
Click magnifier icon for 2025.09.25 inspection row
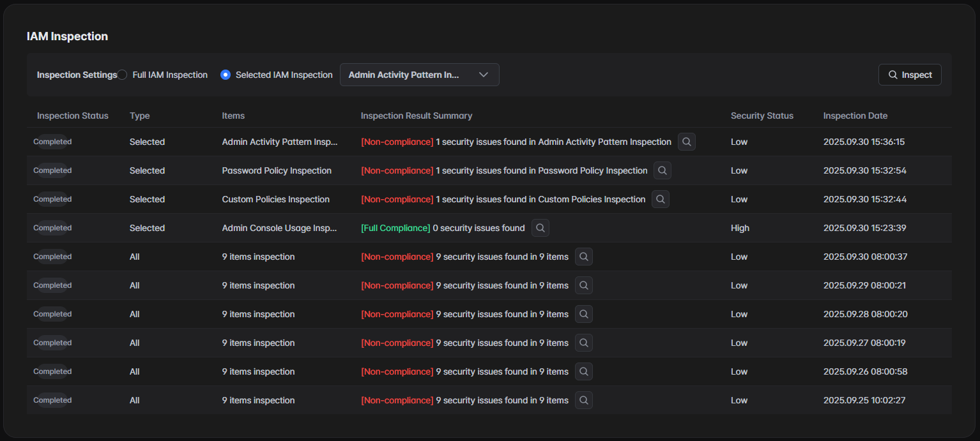[584, 400]
